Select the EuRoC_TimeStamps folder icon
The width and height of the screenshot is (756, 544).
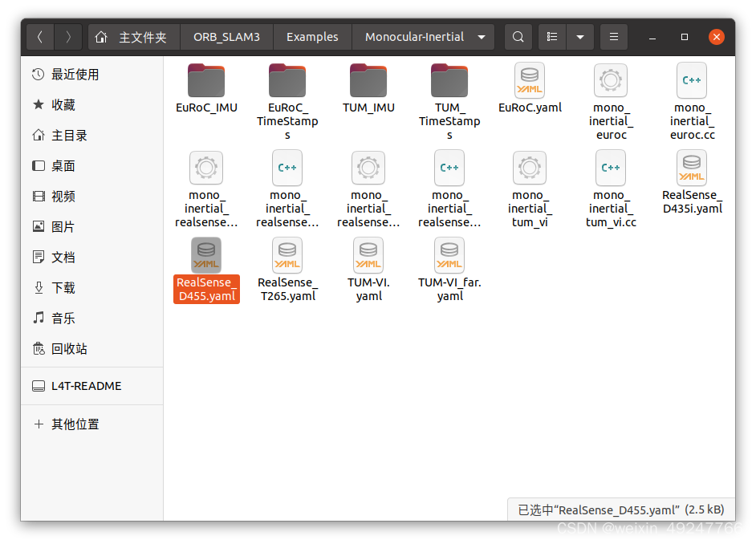[x=287, y=80]
